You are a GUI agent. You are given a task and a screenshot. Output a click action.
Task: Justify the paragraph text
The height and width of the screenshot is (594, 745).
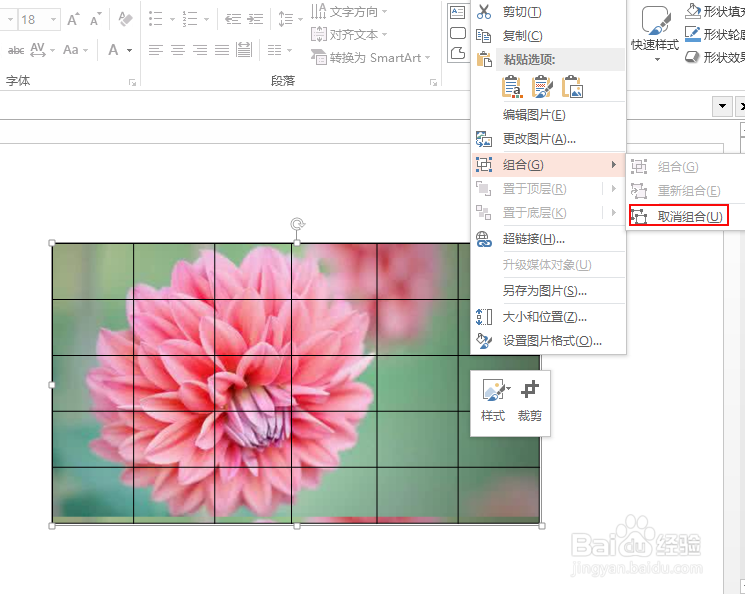coord(221,49)
